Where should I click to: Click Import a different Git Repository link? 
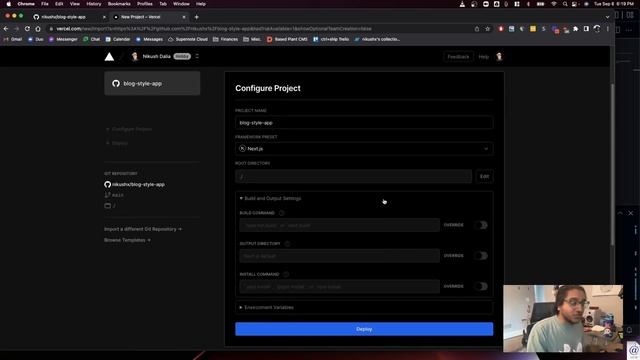pyautogui.click(x=143, y=229)
